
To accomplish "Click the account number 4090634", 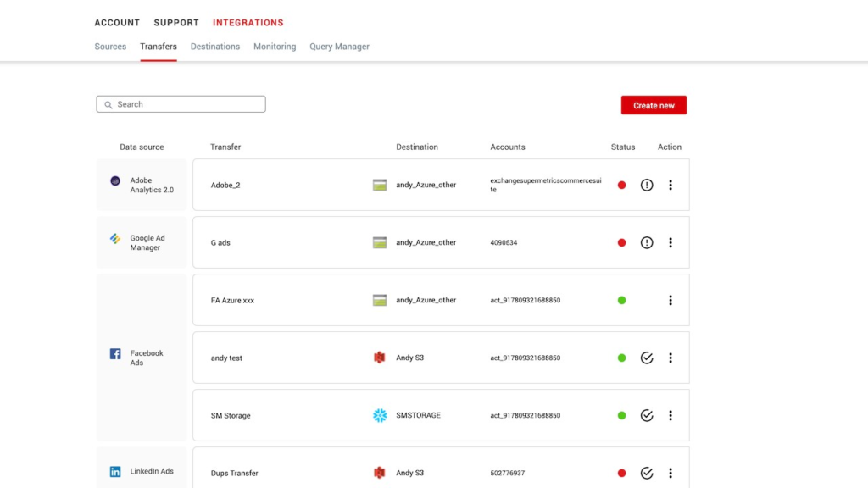I will point(504,242).
